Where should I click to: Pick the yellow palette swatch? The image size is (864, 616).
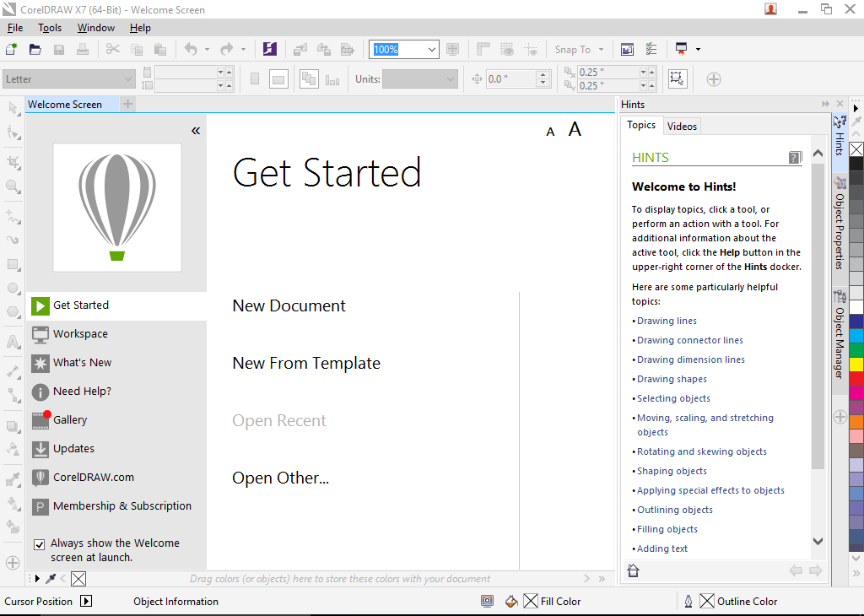[x=856, y=365]
